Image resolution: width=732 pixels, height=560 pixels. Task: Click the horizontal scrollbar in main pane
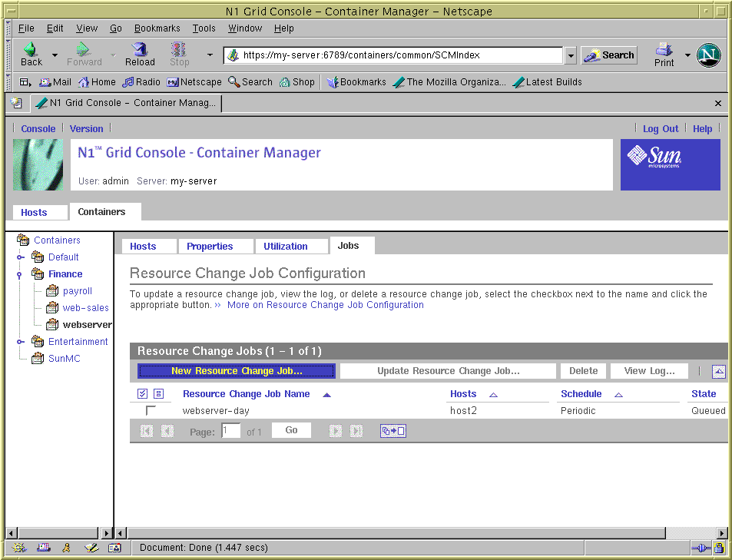tap(396, 533)
